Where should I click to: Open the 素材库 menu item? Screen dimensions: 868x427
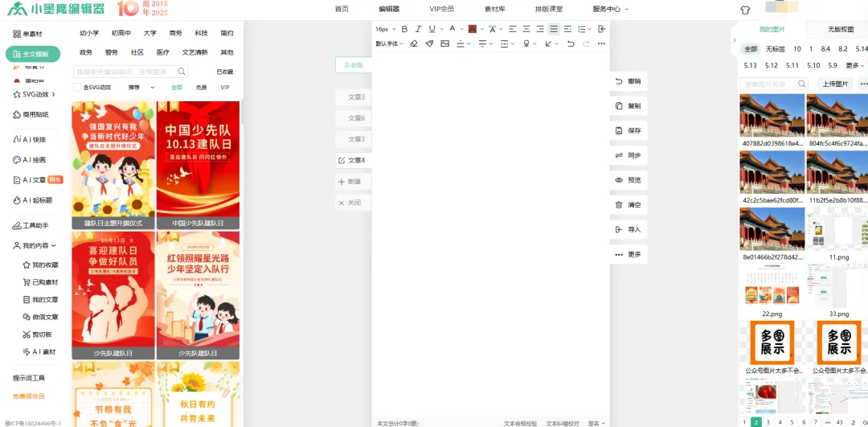point(494,9)
